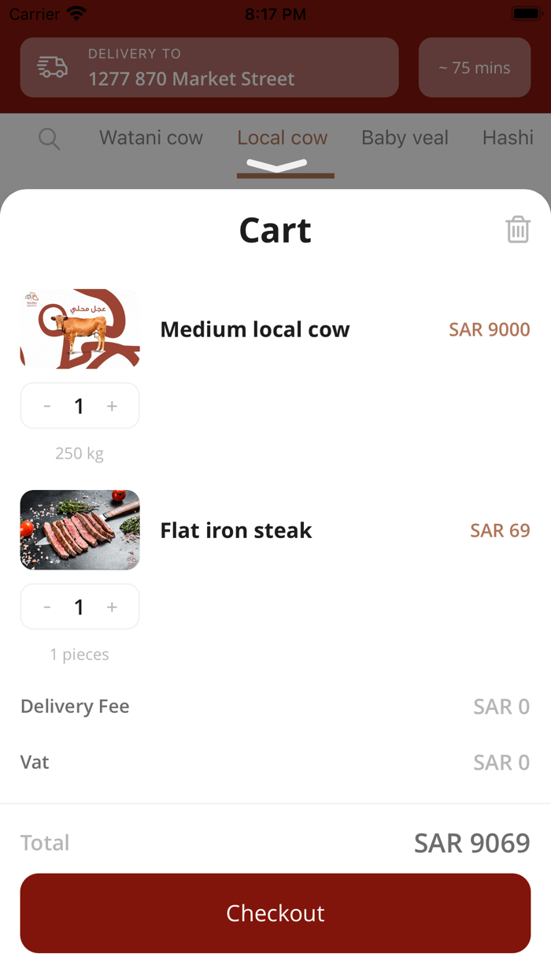Open the Baby veal tab
The image size is (551, 980).
[x=405, y=138]
